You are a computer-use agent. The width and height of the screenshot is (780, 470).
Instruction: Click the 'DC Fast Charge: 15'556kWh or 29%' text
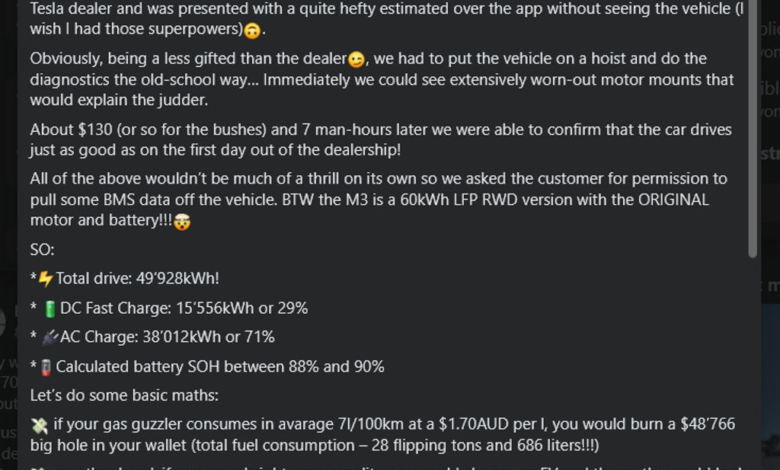pyautogui.click(x=184, y=308)
